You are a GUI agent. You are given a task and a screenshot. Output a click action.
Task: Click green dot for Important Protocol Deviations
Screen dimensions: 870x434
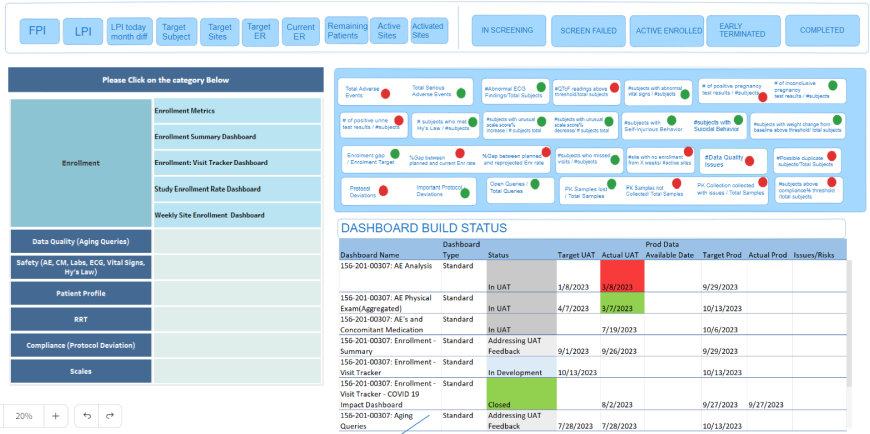(x=465, y=193)
